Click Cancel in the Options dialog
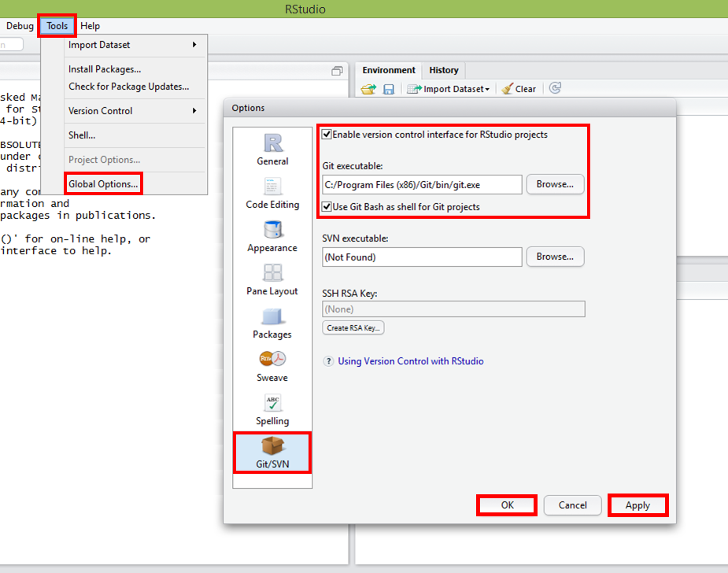 point(572,505)
